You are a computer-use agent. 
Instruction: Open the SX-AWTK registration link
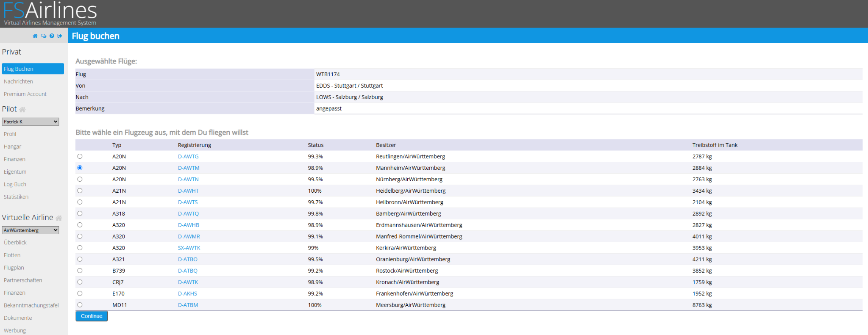click(189, 248)
